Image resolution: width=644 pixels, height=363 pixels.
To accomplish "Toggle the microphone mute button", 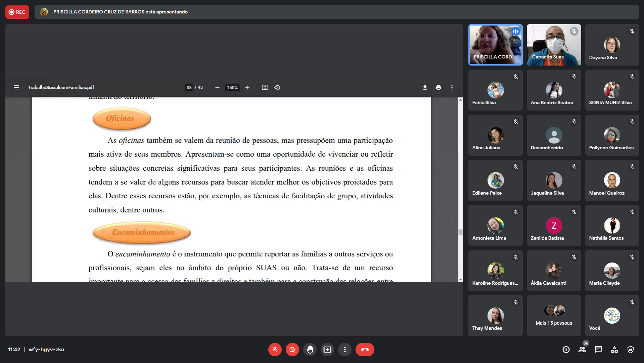I will [275, 350].
